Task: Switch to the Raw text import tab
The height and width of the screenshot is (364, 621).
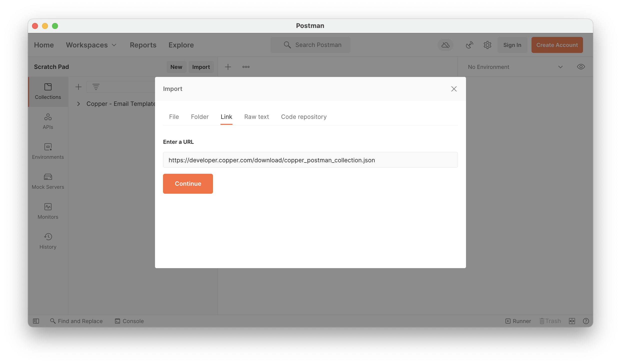Action: point(256,117)
